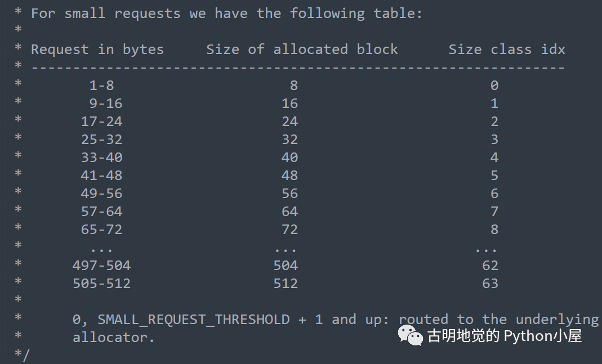Viewport: 602px width, 364px height.
Task: Click the WeChat logo in the watermark
Action: point(411,335)
